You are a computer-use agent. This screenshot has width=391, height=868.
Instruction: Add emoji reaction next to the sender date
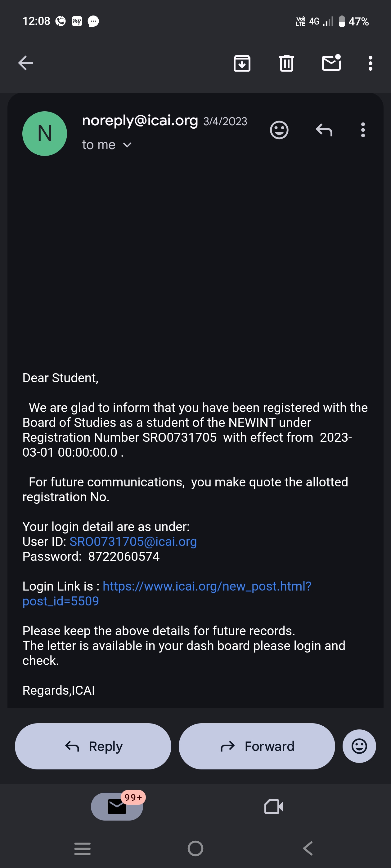tap(279, 130)
